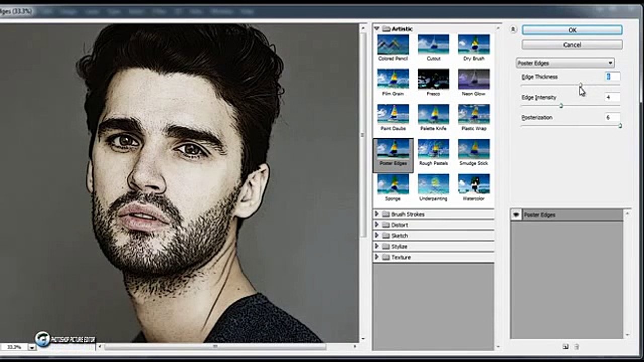Image resolution: width=644 pixels, height=362 pixels.
Task: Click preview vertical scrollbar down arrow
Action: pyautogui.click(x=363, y=339)
